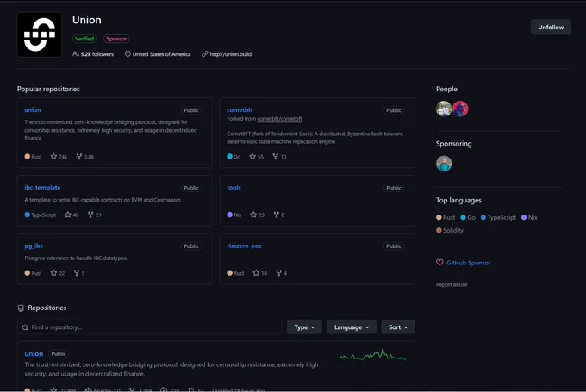This screenshot has width=586, height=392.
Task: Click the followers people icon
Action: (76, 54)
